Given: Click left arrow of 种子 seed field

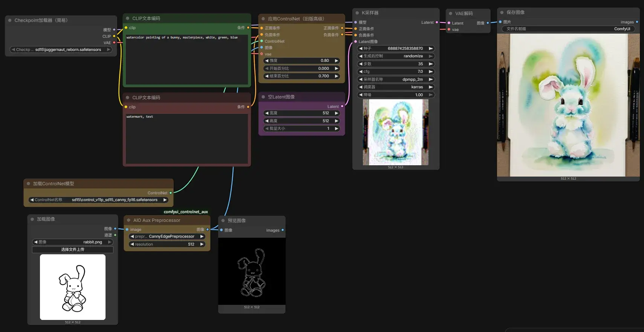Looking at the screenshot, I should click(x=361, y=49).
